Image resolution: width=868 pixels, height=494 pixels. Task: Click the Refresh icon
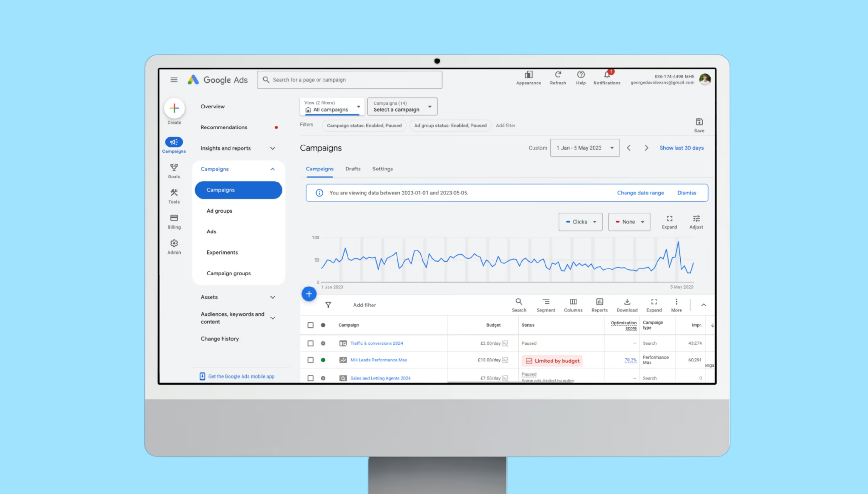click(558, 75)
